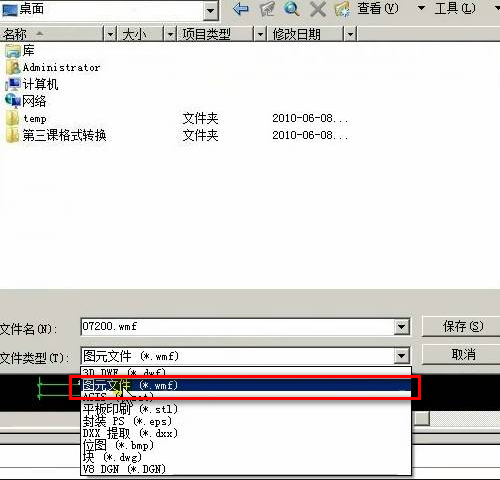Click the 文件名 input field with 07200.wmf
Image resolution: width=500 pixels, height=480 pixels.
(237, 327)
